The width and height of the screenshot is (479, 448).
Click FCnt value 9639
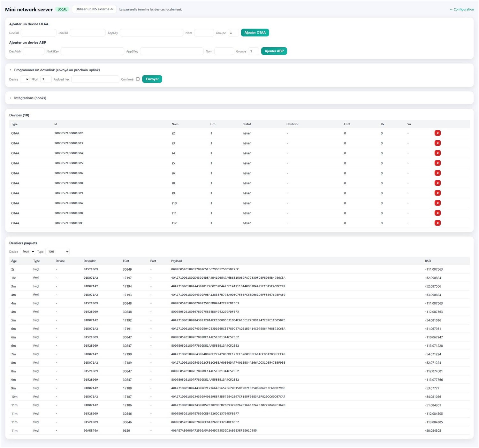coord(126,430)
